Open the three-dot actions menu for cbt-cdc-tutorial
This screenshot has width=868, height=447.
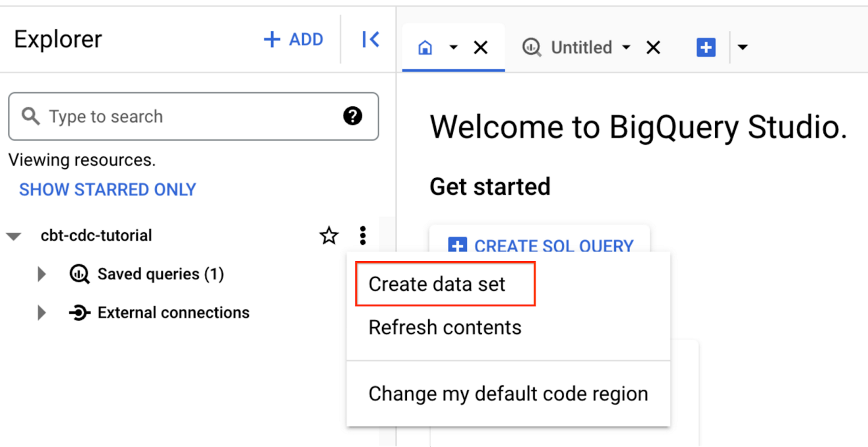pyautogui.click(x=362, y=235)
